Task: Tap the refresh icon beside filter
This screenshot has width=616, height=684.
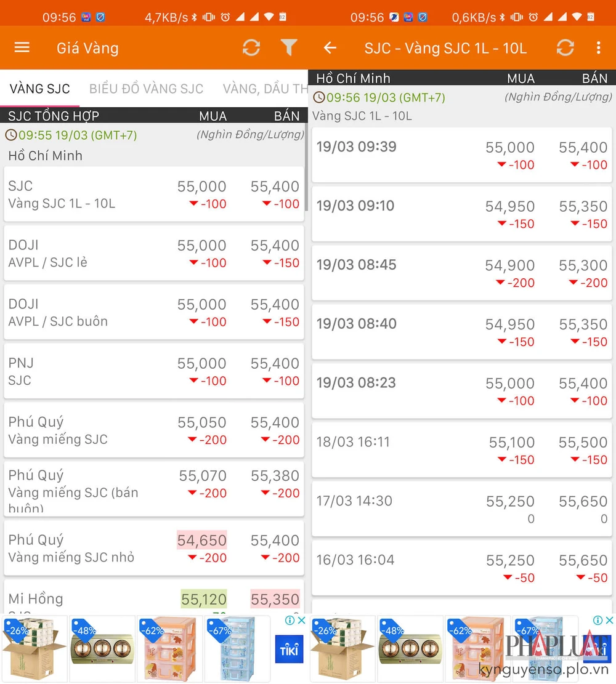Action: click(x=251, y=48)
